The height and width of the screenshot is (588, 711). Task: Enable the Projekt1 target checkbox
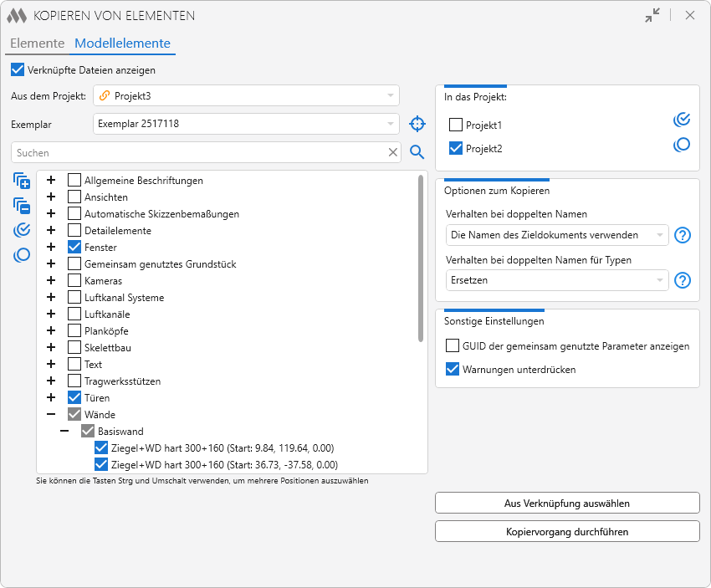(456, 125)
